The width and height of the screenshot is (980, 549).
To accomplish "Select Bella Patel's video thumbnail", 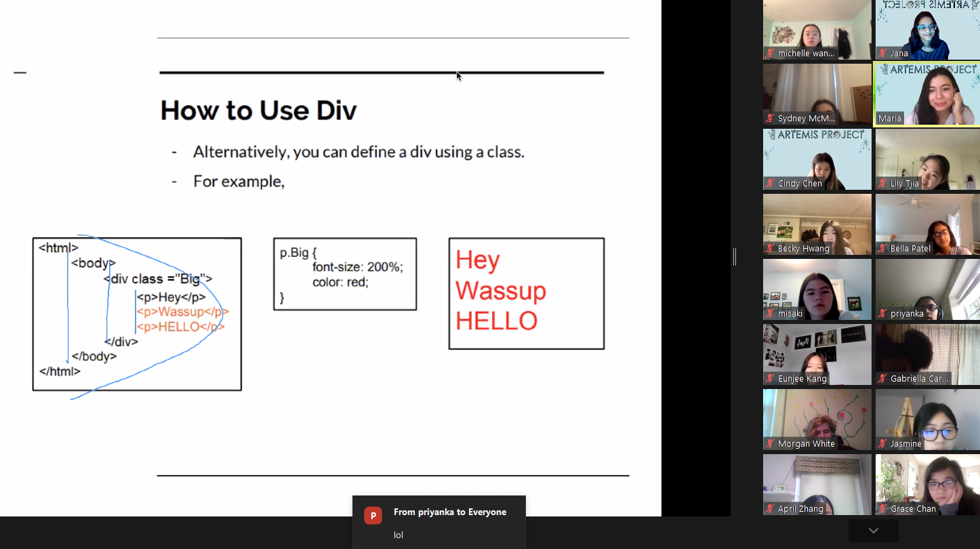I will click(928, 224).
